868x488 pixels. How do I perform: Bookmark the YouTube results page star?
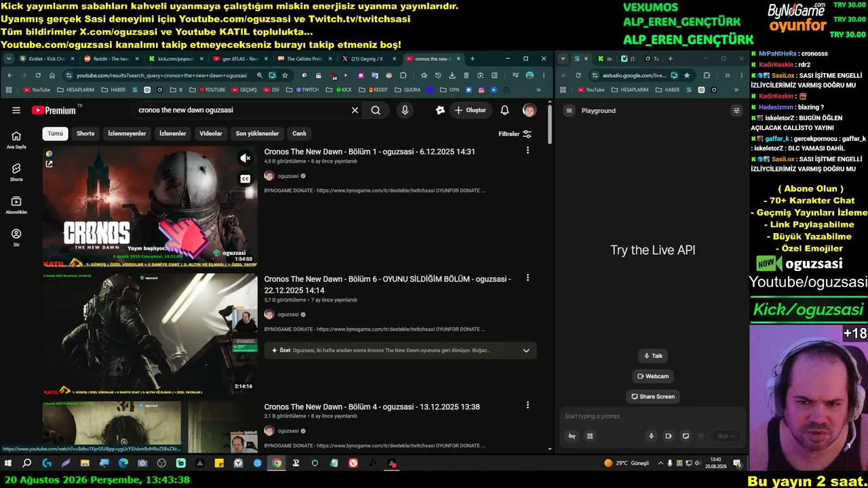284,75
